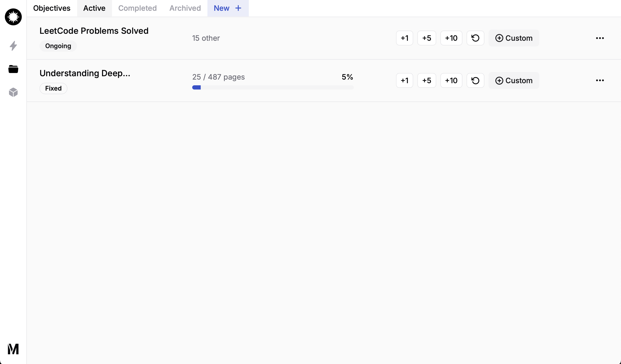
Task: Open Custom increment for LeetCode Problems Solved
Action: click(x=514, y=38)
